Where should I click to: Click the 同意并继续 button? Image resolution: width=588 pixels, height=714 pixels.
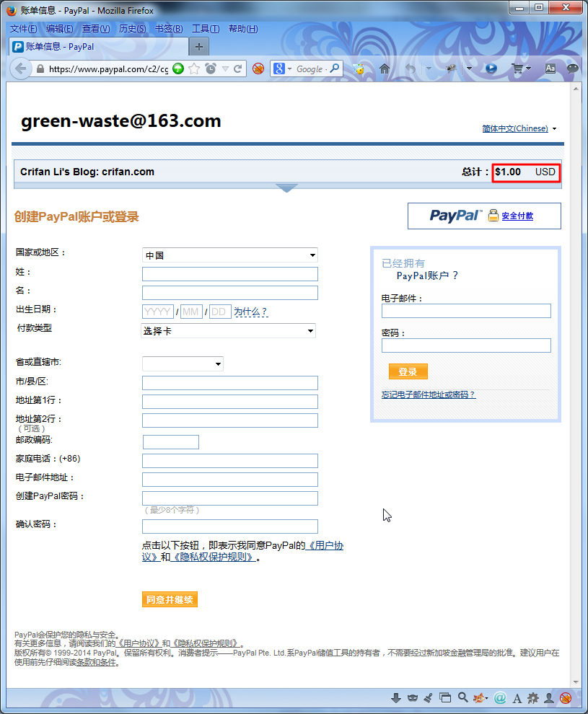click(x=170, y=599)
